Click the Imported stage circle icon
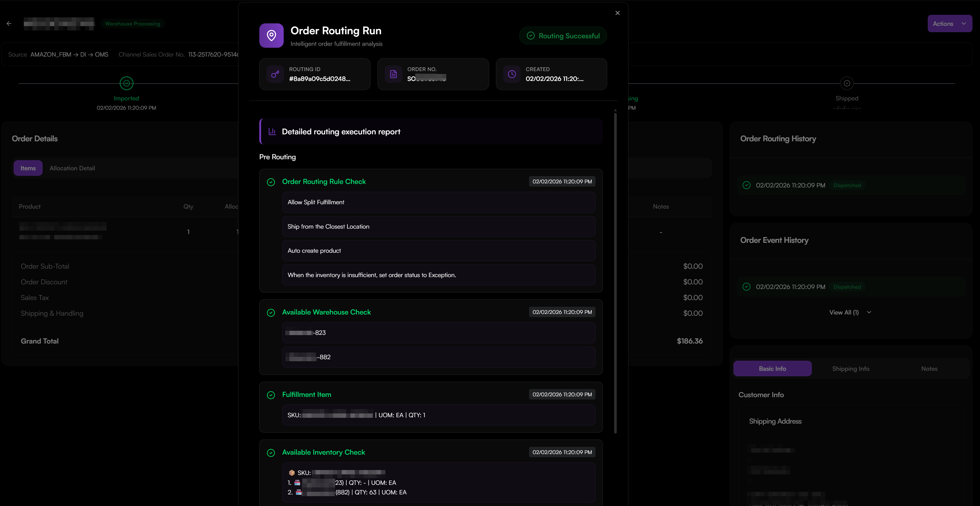 click(126, 83)
